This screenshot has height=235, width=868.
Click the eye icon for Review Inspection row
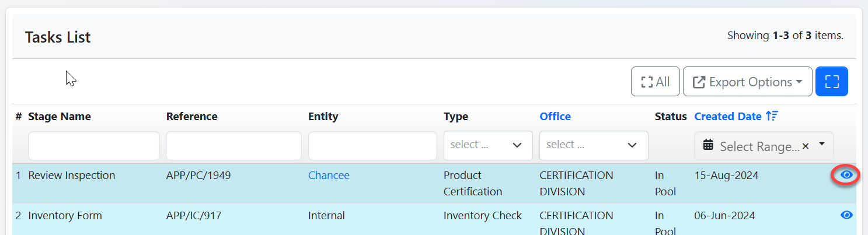point(846,175)
